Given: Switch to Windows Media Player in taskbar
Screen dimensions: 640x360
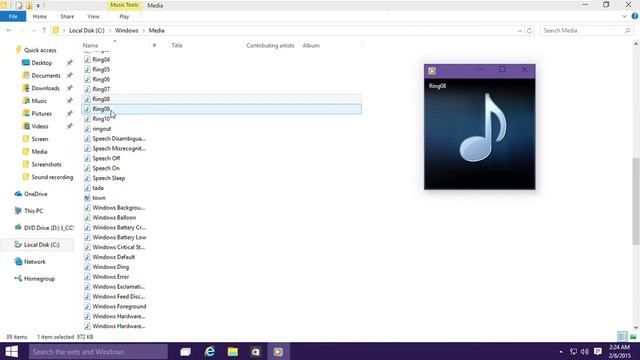Looking at the screenshot, I should (278, 351).
